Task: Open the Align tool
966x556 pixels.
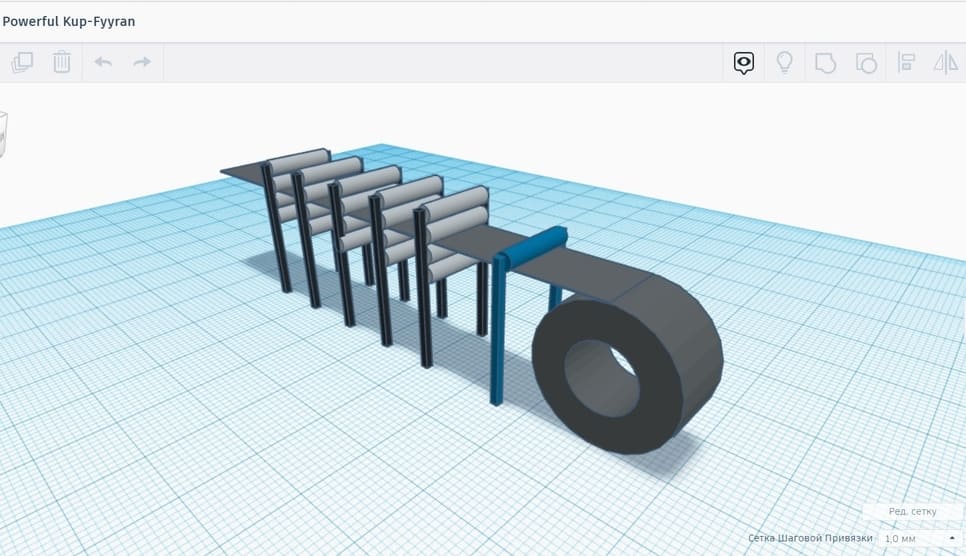Action: click(x=907, y=63)
